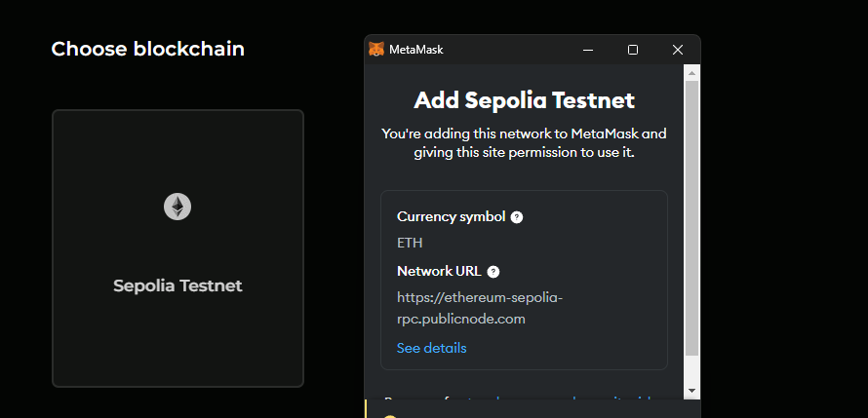Maximize the MetaMask popup window
The image size is (868, 418).
[x=633, y=50]
